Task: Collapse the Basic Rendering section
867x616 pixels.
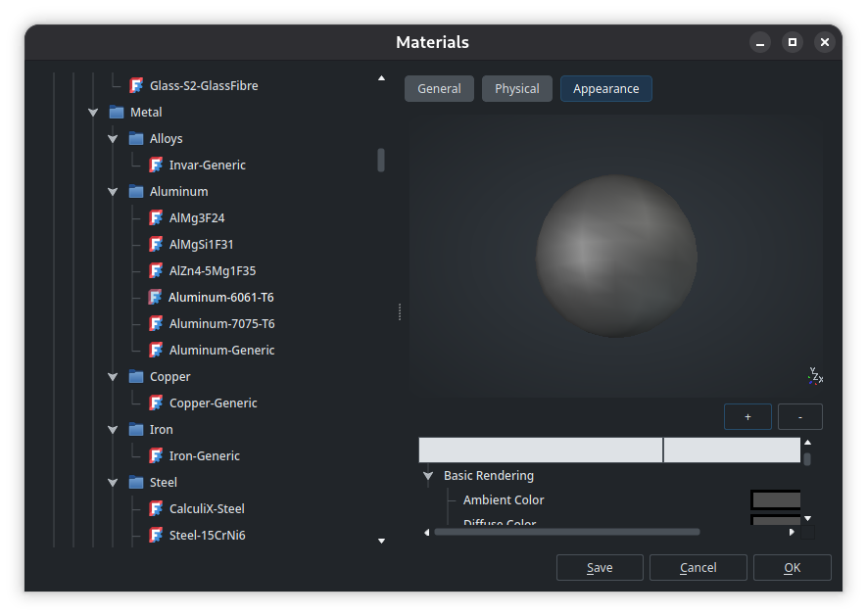Action: 428,476
